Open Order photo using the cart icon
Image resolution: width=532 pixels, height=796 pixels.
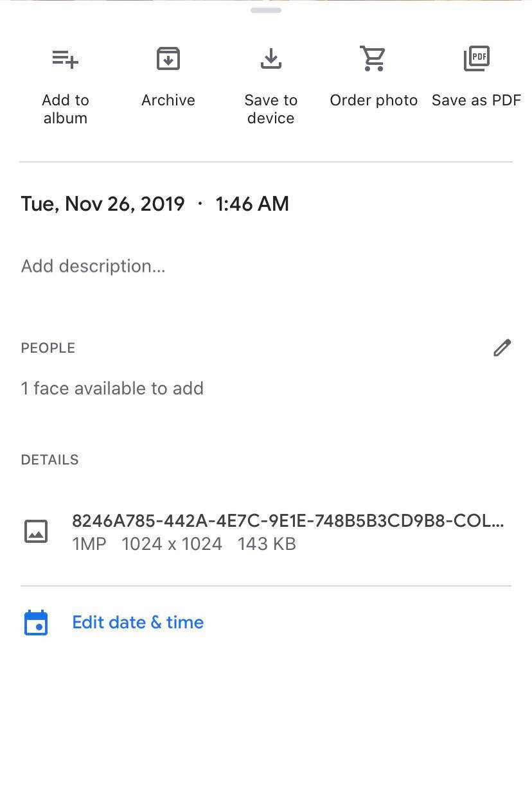click(373, 58)
